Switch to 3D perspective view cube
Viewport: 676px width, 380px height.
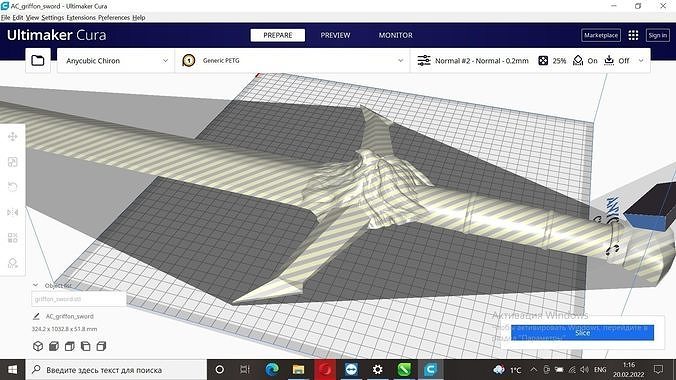tap(38, 346)
